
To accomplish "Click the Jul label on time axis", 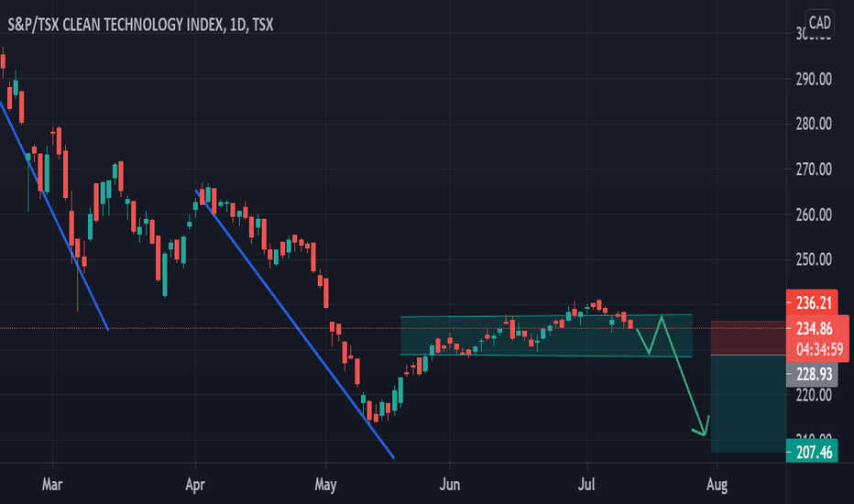I will pos(586,485).
